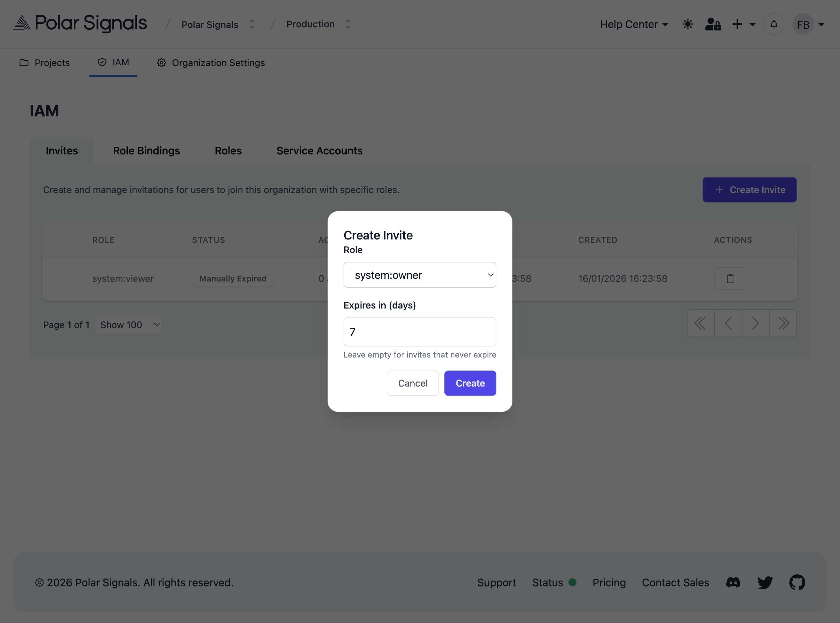Copy invite using the clipboard icon
Image resolution: width=840 pixels, height=623 pixels.
click(x=731, y=278)
